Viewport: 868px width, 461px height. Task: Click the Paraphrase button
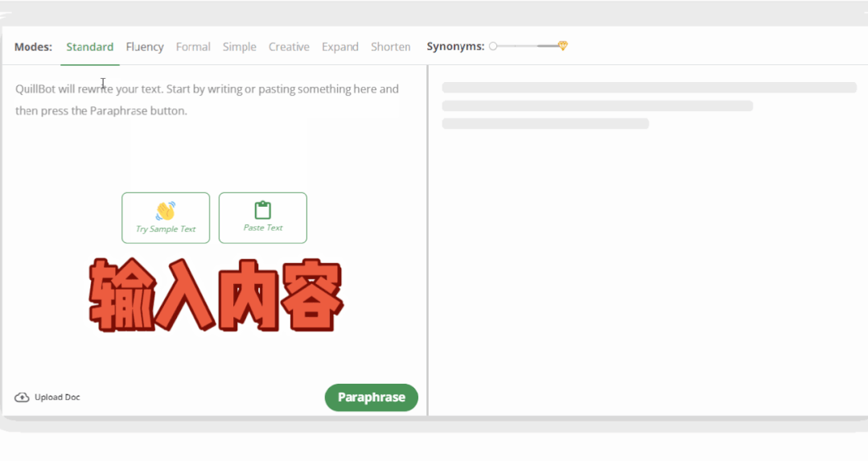[371, 397]
